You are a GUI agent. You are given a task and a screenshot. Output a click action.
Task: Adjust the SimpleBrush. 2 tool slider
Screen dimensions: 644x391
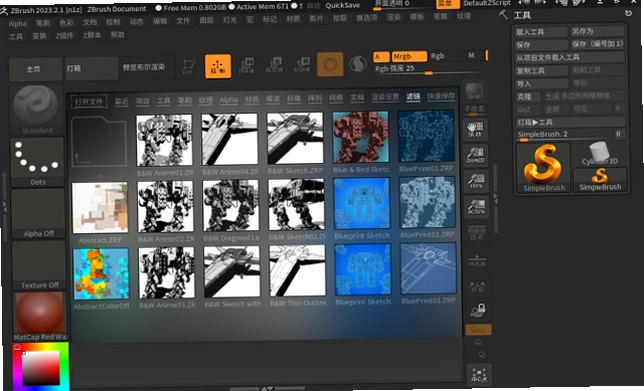564,135
